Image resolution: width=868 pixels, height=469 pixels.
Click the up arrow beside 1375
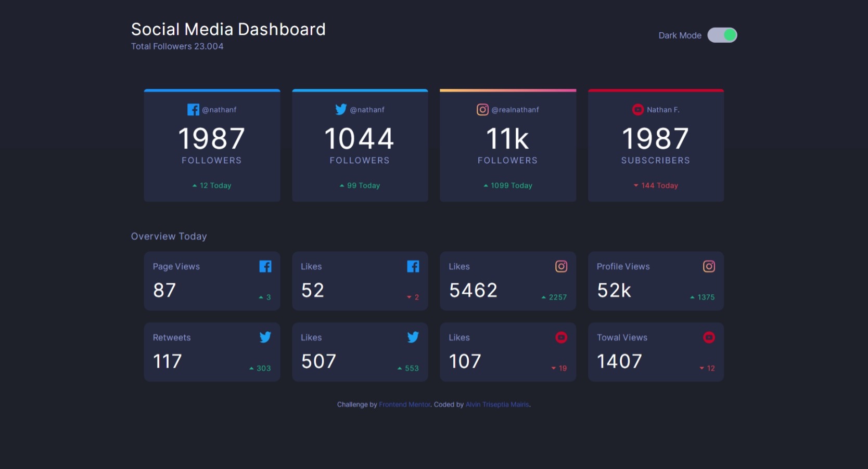click(x=693, y=297)
